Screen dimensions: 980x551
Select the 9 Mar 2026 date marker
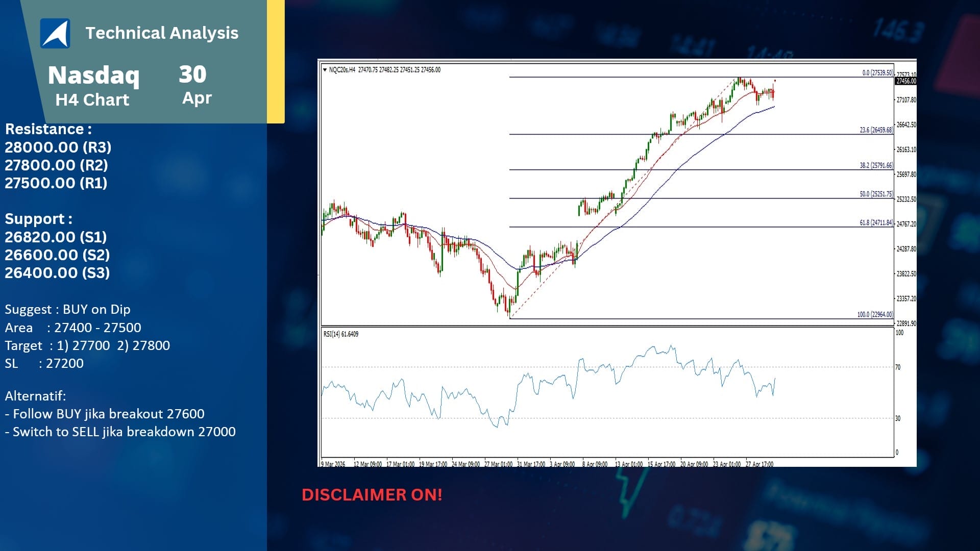pos(333,464)
